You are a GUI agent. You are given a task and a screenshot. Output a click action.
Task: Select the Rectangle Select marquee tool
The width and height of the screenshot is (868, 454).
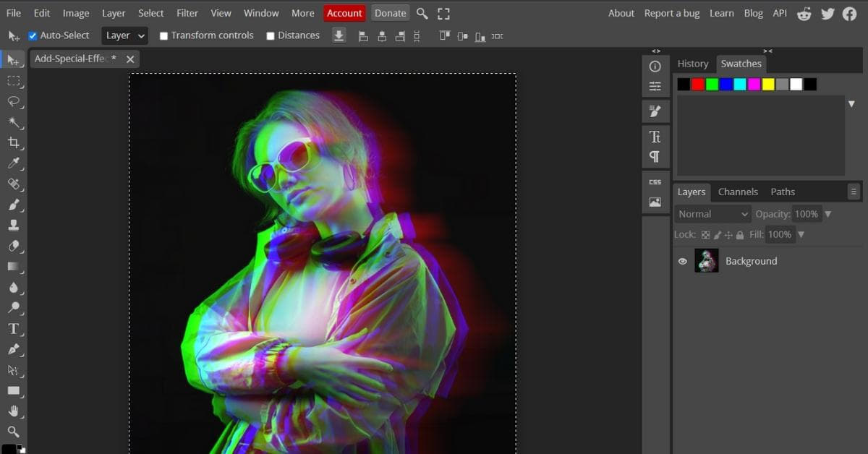coord(13,81)
